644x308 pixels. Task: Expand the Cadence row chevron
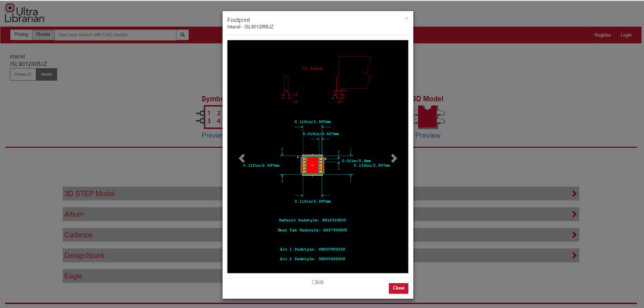point(574,235)
